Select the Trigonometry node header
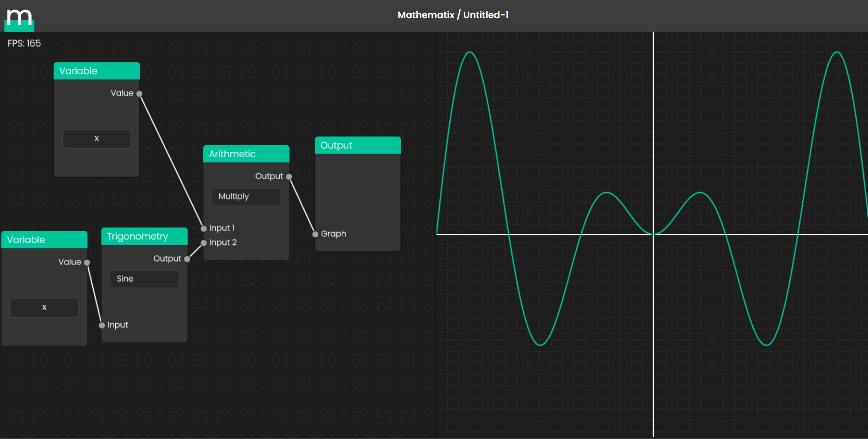Screen dimensions: 868x439 [x=144, y=237]
